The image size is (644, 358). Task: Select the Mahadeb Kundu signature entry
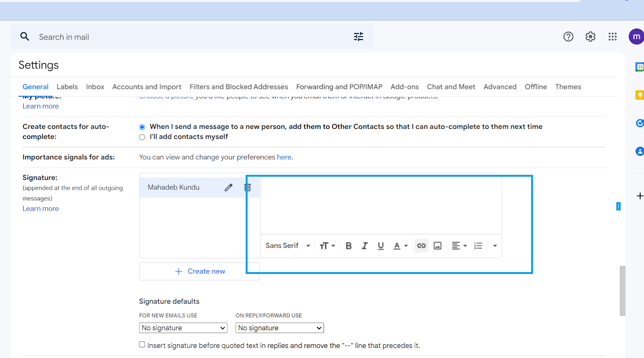click(173, 187)
